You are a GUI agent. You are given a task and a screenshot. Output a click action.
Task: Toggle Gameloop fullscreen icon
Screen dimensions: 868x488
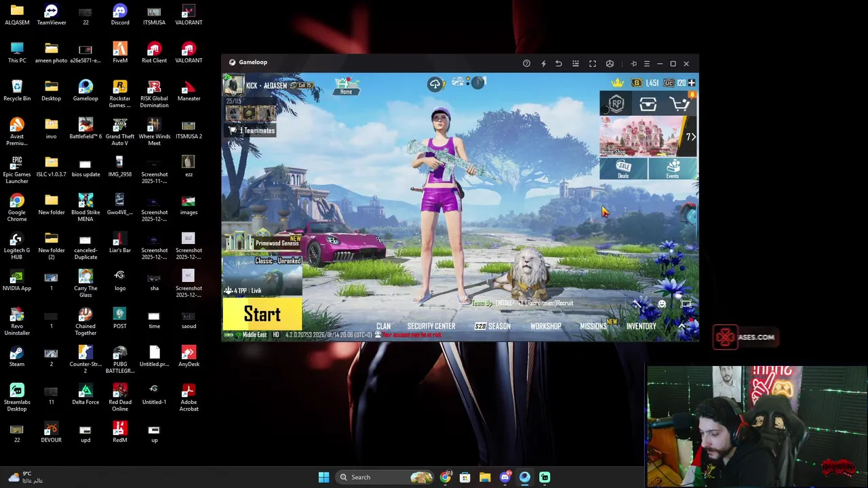click(593, 64)
